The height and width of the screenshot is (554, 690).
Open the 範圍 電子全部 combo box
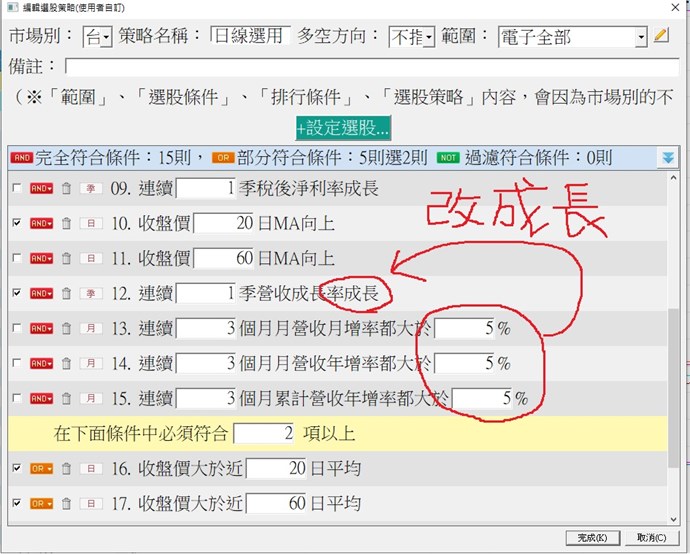tap(573, 37)
